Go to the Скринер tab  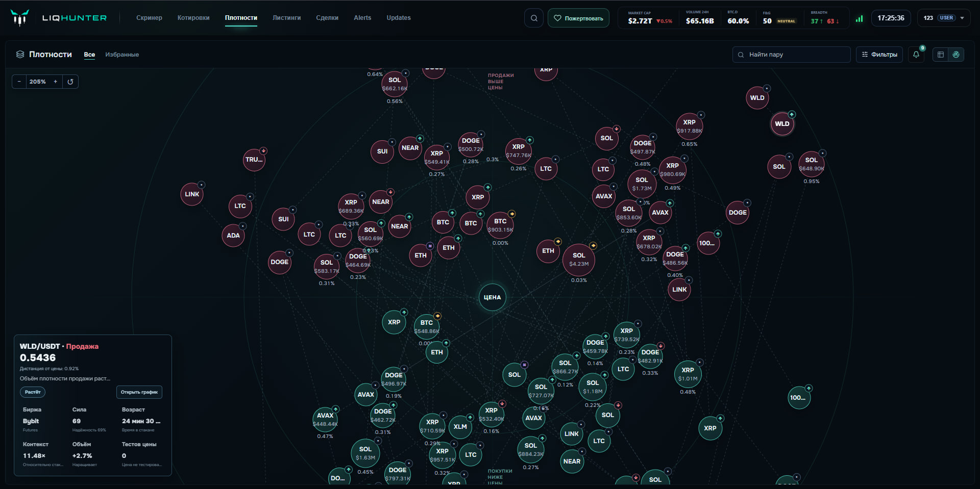[x=149, y=18]
